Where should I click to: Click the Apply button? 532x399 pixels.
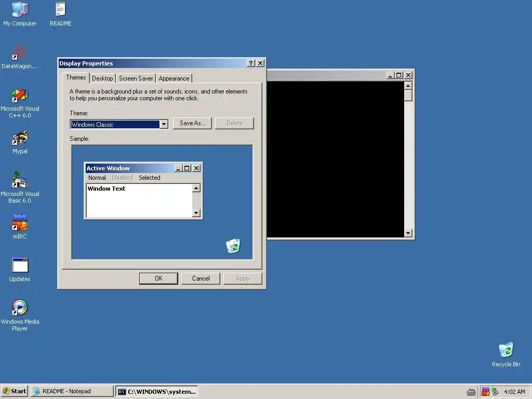243,278
